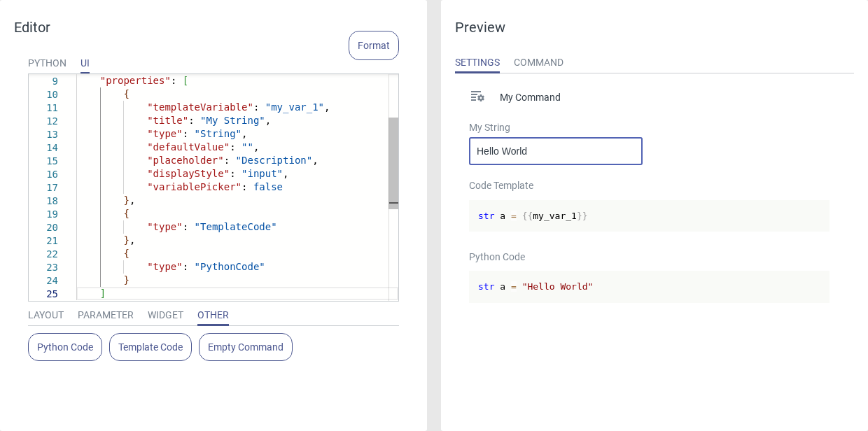This screenshot has height=431, width=868.
Task: Click the Python Code output box
Action: tap(649, 287)
